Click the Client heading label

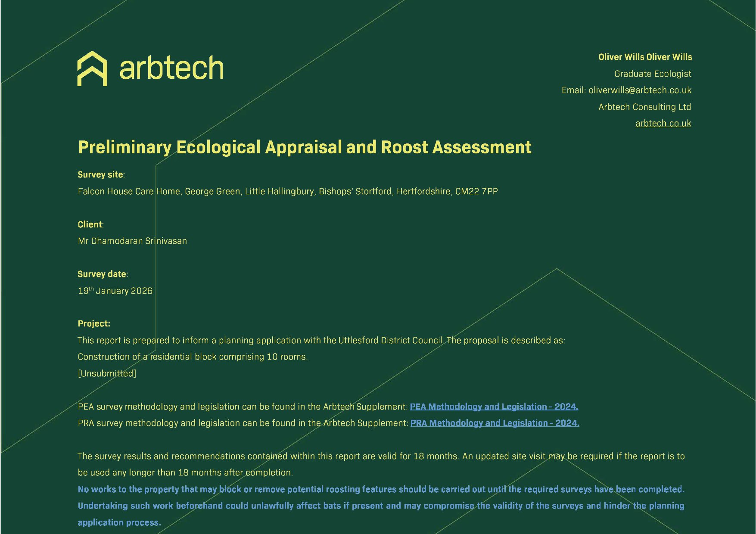pos(90,224)
